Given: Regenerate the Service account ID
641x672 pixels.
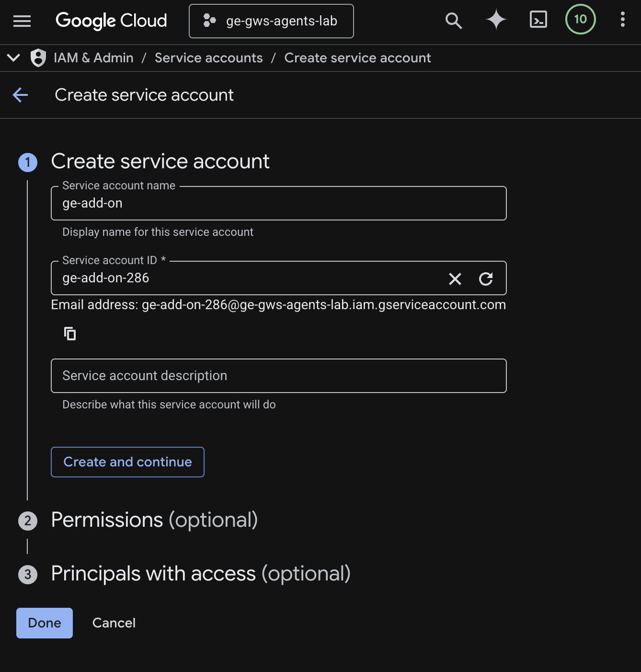Looking at the screenshot, I should 486,278.
